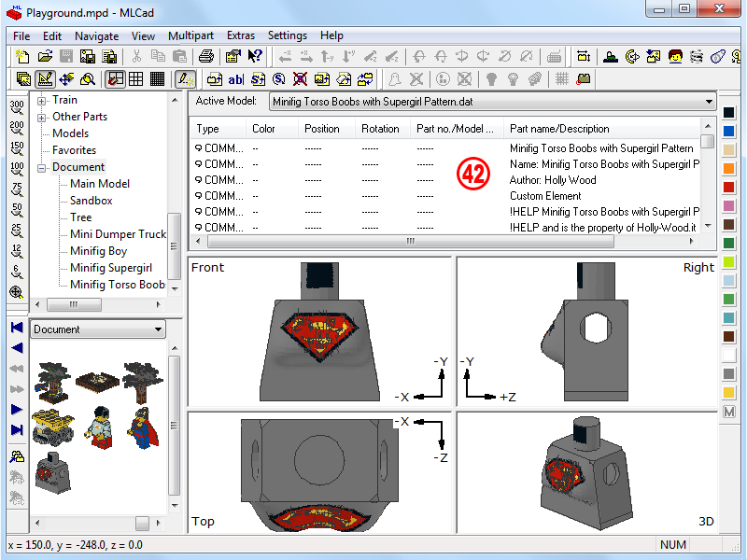747x560 pixels.
Task: Open the Navigate menu
Action: pos(97,35)
